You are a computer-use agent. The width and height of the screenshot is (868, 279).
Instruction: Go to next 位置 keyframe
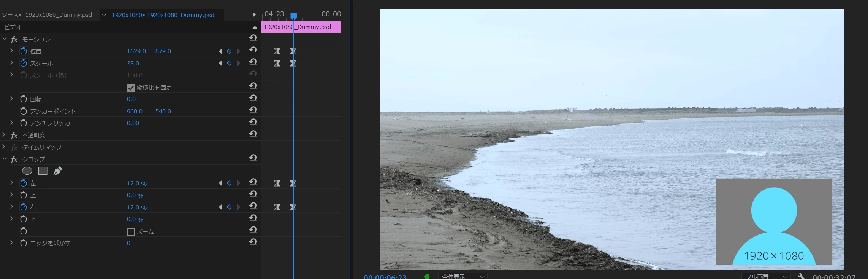238,51
